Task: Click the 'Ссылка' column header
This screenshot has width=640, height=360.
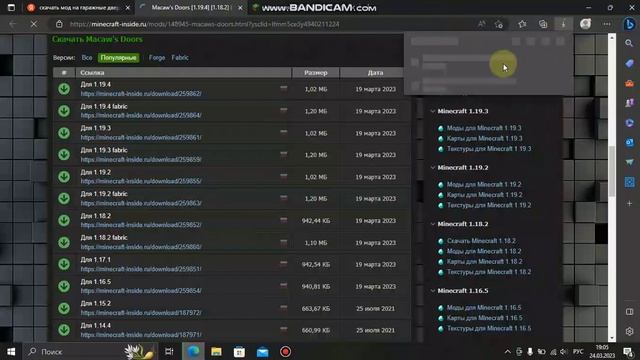Action: (183, 73)
